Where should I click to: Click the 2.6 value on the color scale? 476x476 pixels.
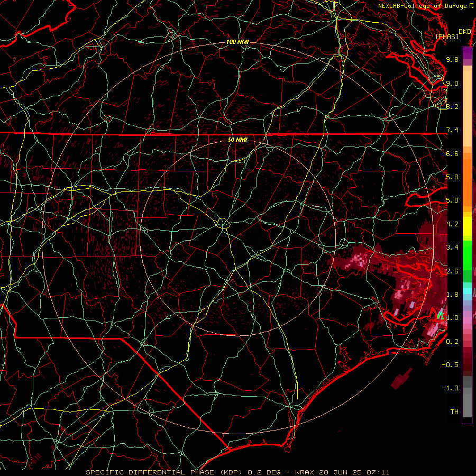tap(452, 271)
